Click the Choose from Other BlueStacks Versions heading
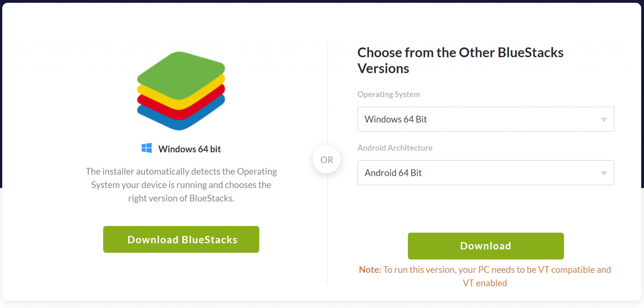Image resolution: width=644 pixels, height=308 pixels. (460, 60)
